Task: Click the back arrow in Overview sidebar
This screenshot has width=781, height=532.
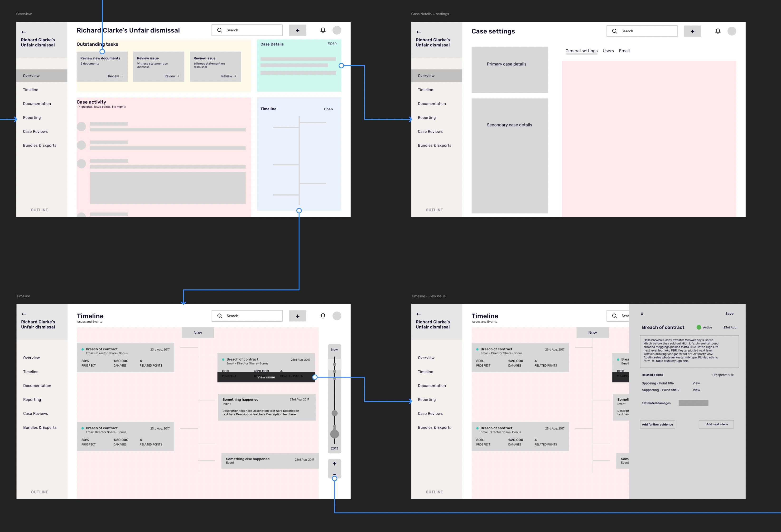Action: (24, 32)
